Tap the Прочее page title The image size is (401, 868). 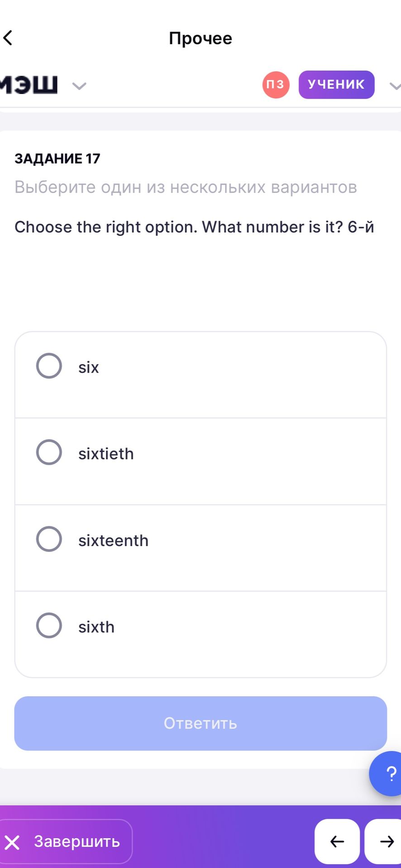tap(200, 38)
